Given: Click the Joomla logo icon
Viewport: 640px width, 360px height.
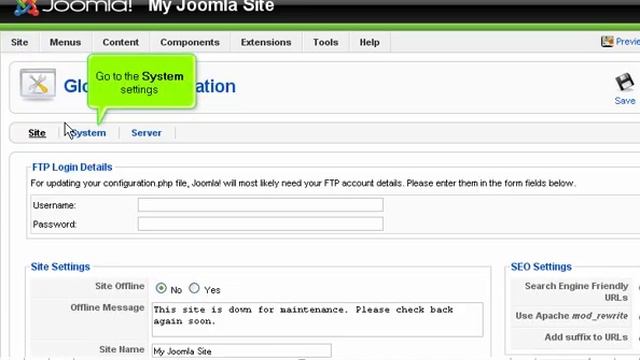Looking at the screenshot, I should coord(26,7).
